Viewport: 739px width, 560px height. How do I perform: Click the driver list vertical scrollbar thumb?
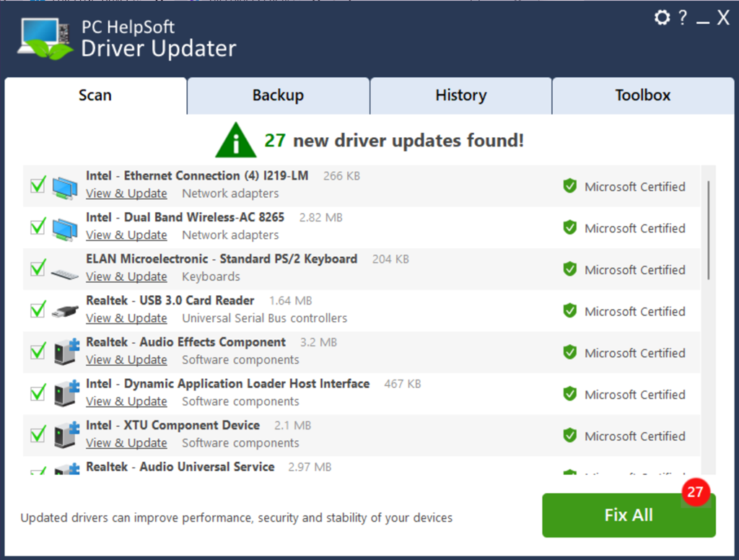(x=709, y=230)
